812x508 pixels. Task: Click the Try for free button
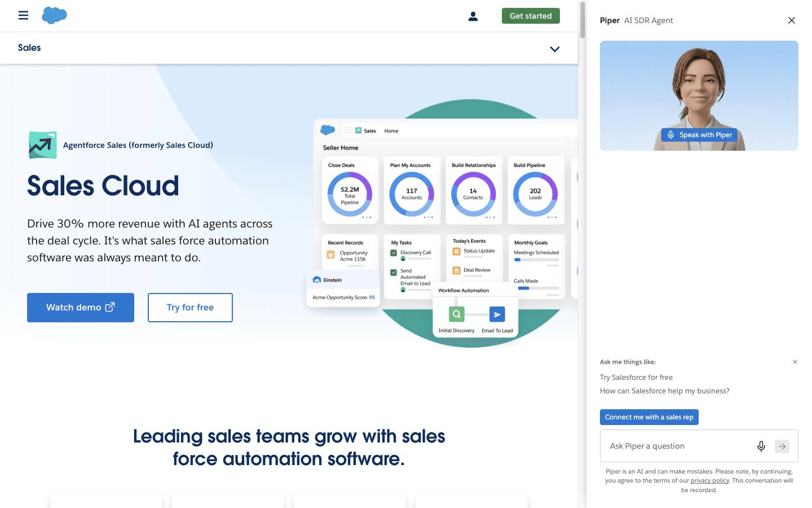(x=190, y=308)
